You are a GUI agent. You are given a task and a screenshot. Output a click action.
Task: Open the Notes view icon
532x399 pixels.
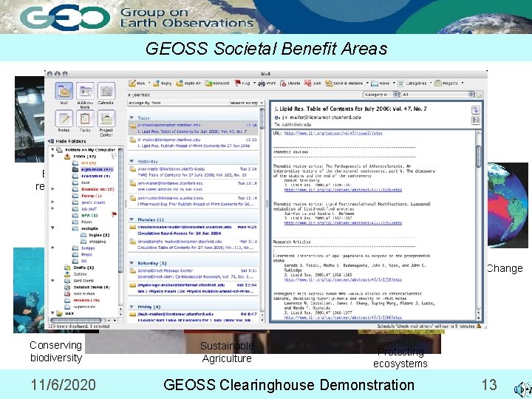[x=64, y=118]
